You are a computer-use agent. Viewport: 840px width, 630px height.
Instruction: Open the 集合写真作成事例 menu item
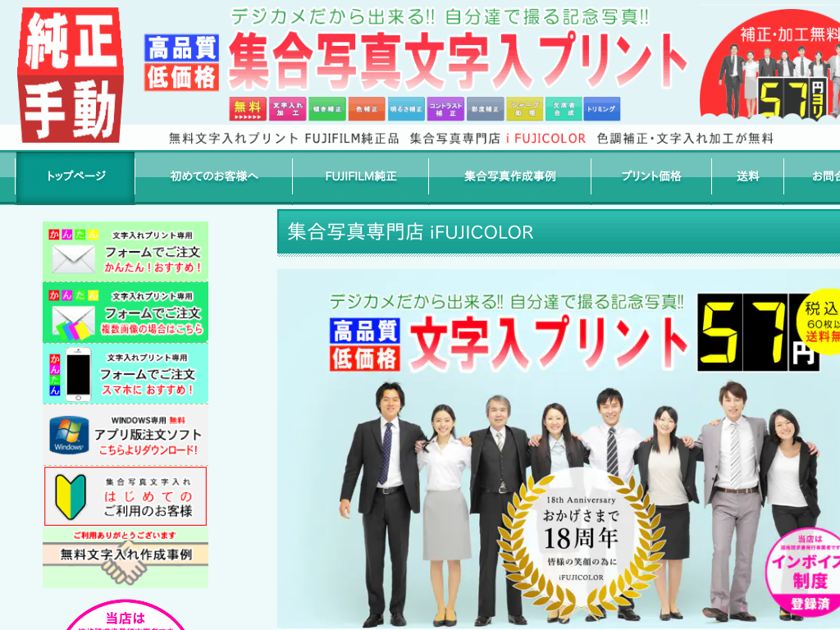tap(509, 176)
